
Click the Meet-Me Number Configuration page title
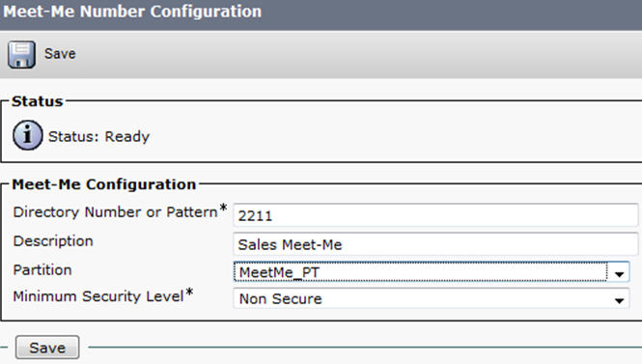[132, 12]
